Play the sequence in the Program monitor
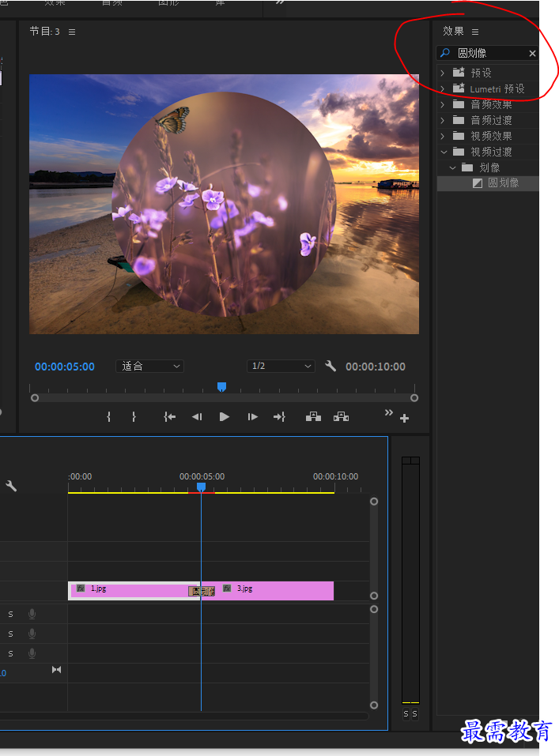This screenshot has height=756, width=559. click(x=224, y=417)
